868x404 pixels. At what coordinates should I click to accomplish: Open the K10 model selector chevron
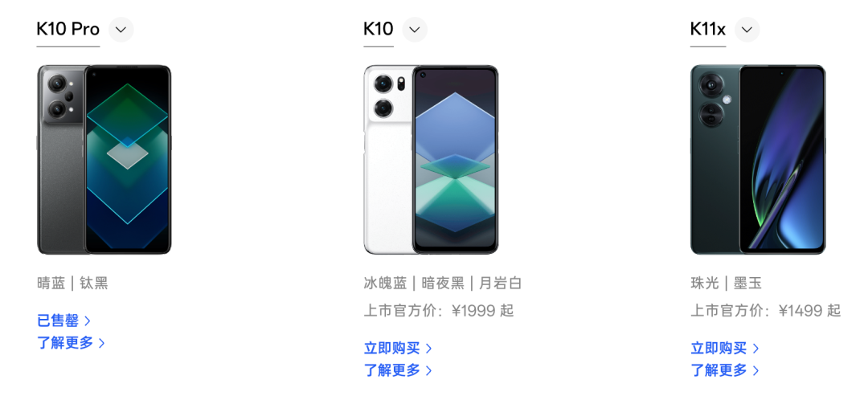point(415,30)
